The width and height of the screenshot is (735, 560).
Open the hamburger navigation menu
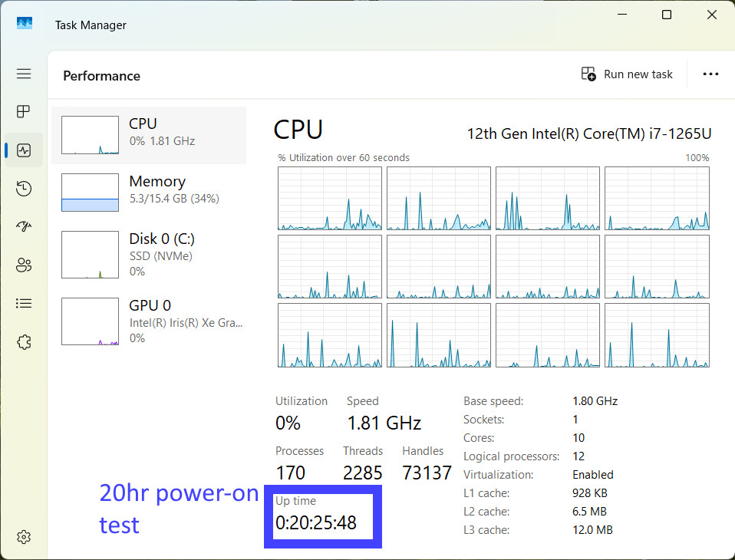[24, 74]
